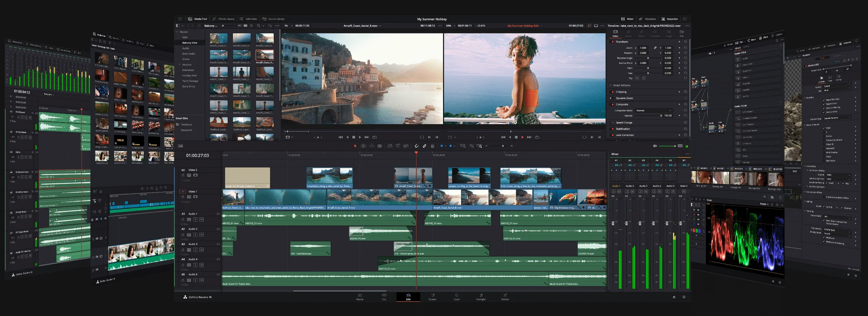868x316 pixels.
Task: Click the Opacity slider handle
Action: [x=661, y=116]
